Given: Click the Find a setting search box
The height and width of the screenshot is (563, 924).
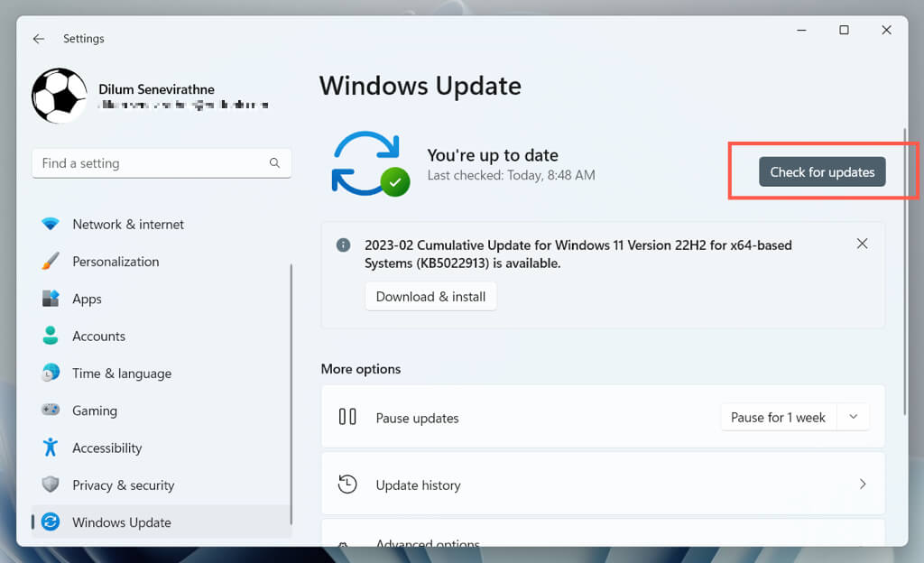Looking at the screenshot, I should [x=162, y=163].
